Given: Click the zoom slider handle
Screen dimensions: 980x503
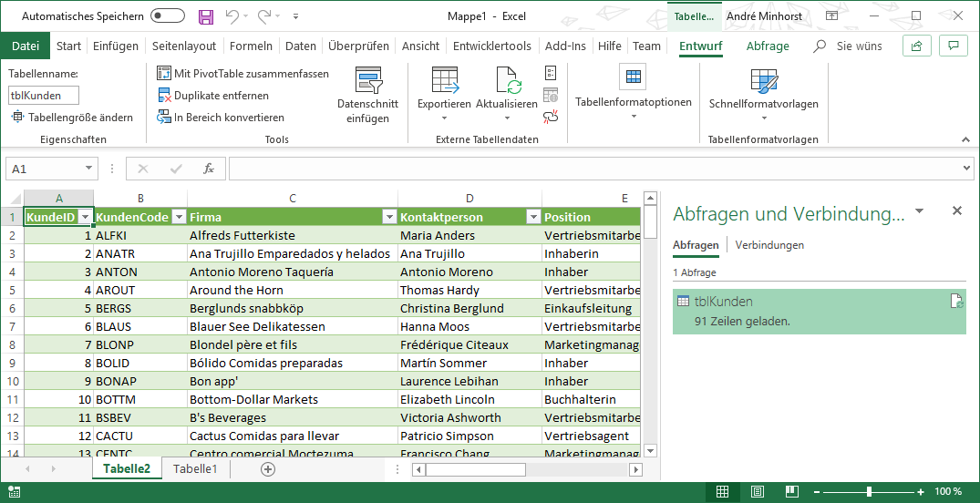Looking at the screenshot, I should tap(870, 492).
